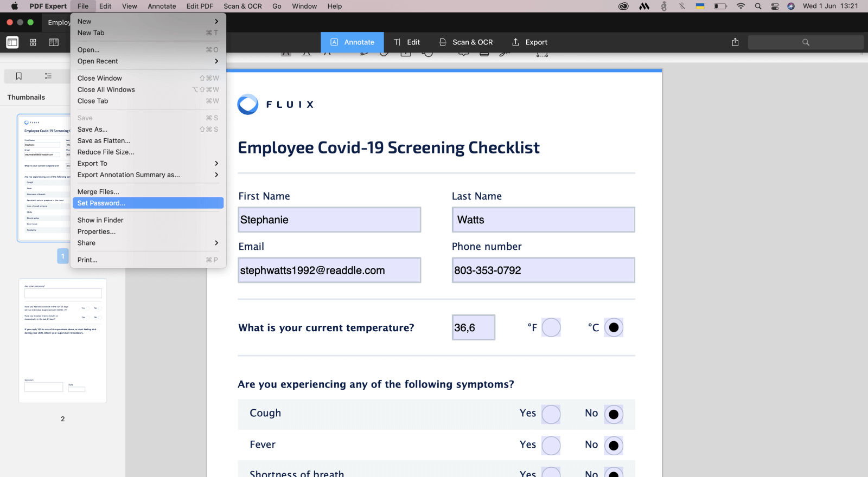Click the Share icon in toolbar

[x=735, y=42]
